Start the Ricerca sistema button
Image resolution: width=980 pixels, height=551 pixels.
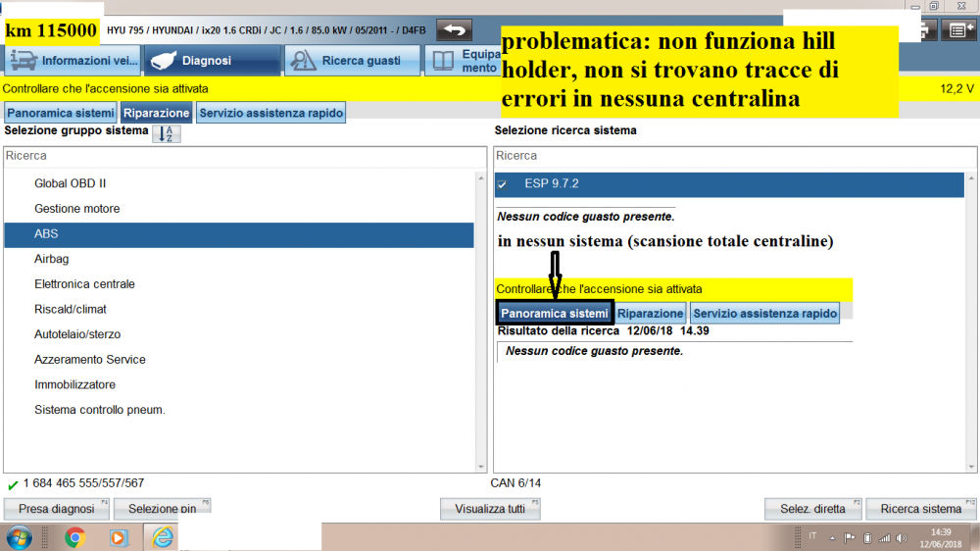pyautogui.click(x=921, y=509)
